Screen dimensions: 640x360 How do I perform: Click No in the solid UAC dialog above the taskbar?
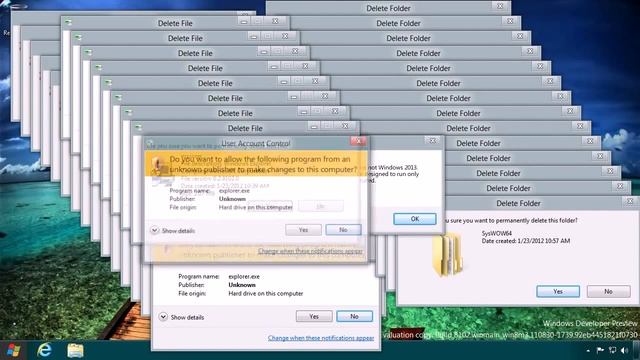[354, 316]
